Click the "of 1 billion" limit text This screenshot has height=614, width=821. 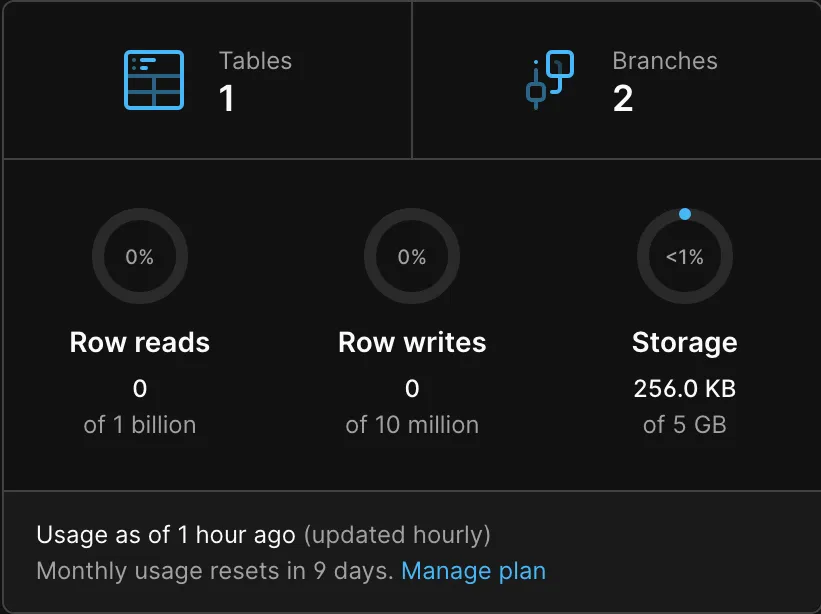[140, 425]
